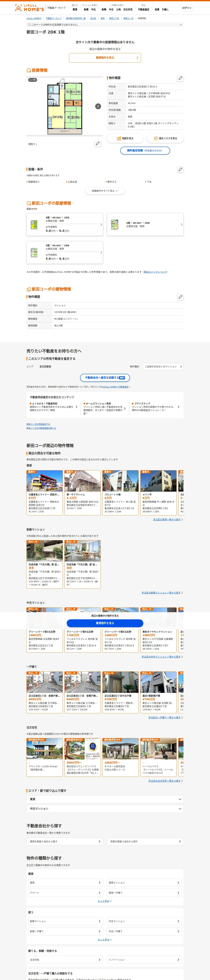The height and width of the screenshot is (980, 210).
Task: Open the 足立区鹿浜2丁目中古戸建 4780万円 listing
Action: (120, 692)
